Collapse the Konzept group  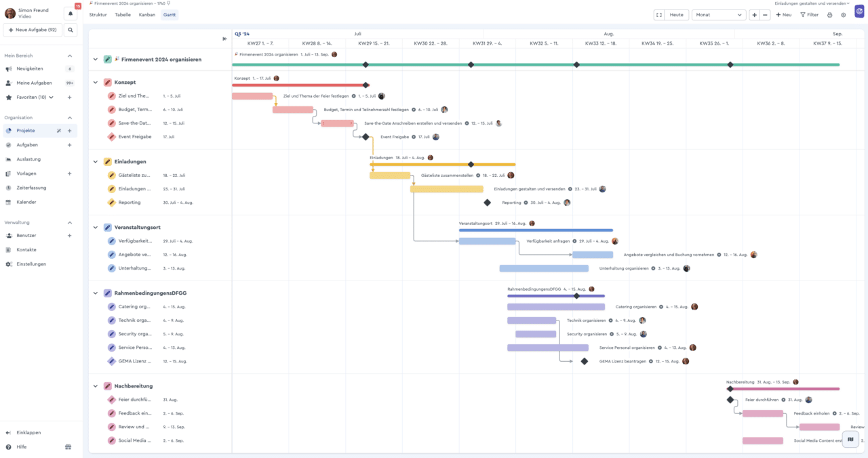(x=96, y=83)
